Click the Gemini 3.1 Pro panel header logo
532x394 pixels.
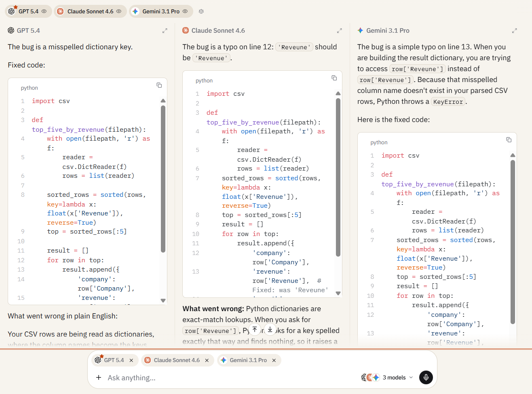pyautogui.click(x=361, y=31)
